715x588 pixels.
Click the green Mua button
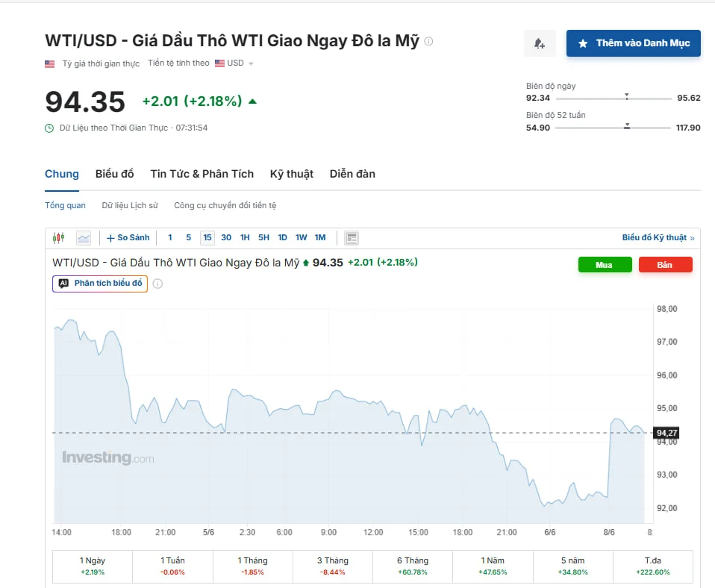click(605, 265)
